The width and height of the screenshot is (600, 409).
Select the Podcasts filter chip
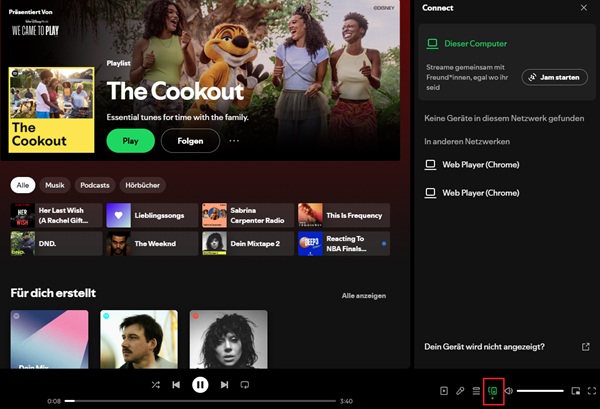point(95,185)
